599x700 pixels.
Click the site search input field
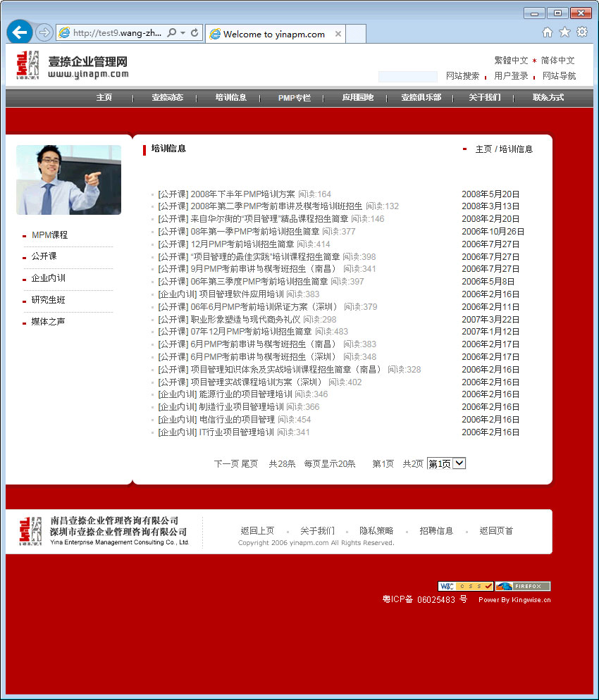tap(407, 76)
